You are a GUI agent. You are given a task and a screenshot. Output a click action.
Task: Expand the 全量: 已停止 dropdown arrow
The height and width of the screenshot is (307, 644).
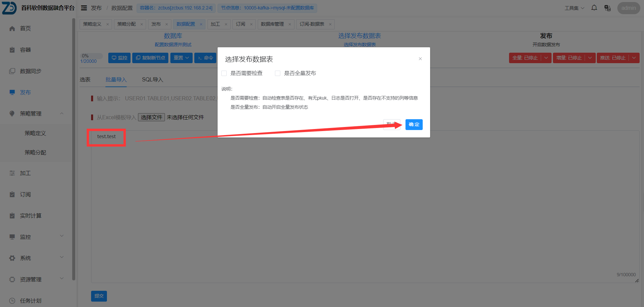[547, 58]
